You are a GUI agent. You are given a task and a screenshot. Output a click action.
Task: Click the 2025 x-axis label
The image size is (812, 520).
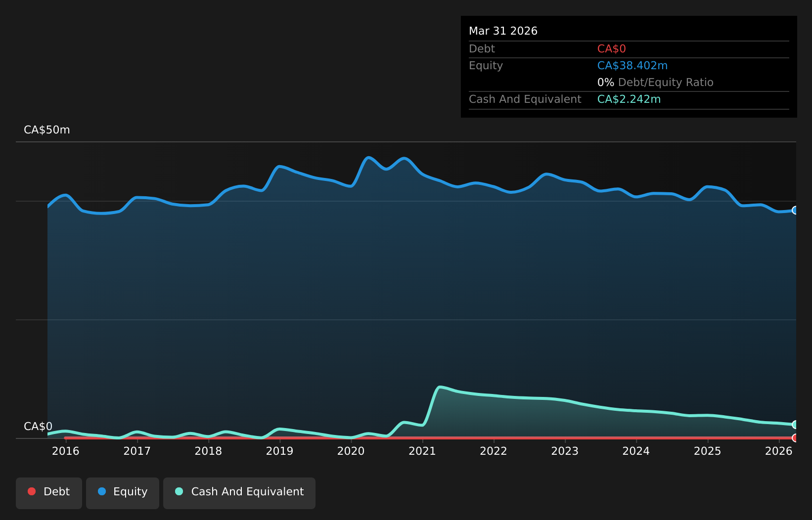[x=708, y=451]
